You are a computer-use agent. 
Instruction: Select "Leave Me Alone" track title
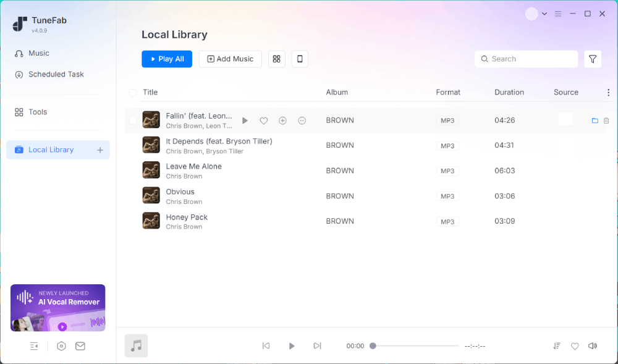(x=193, y=166)
